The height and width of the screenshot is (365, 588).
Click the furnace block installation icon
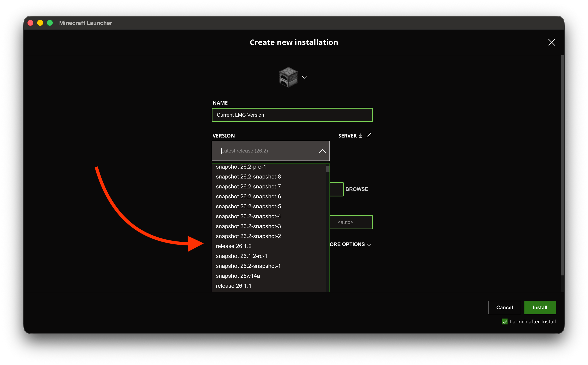(x=288, y=77)
